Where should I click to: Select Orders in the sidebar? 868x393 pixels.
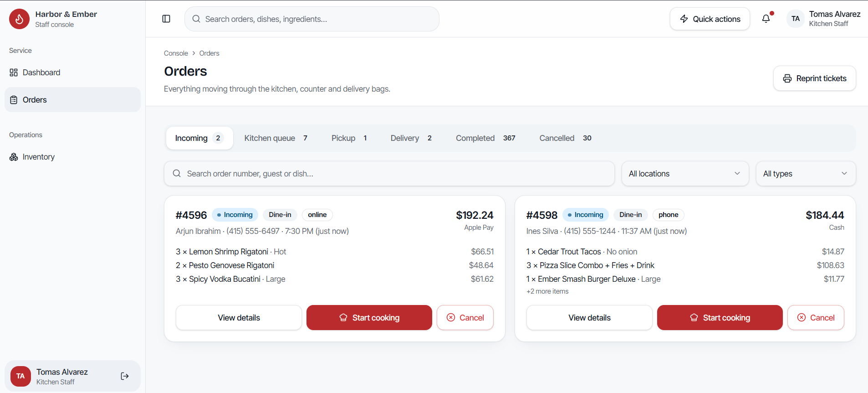click(72, 100)
